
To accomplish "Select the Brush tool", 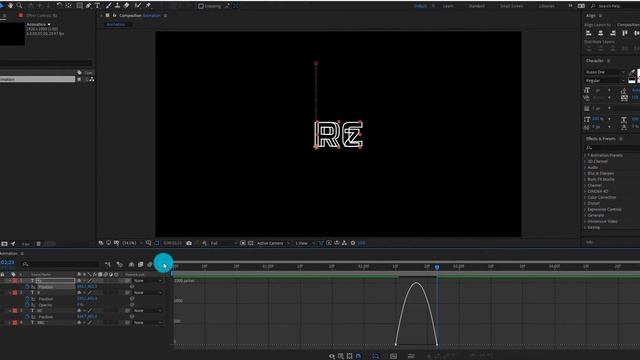I will click(x=109, y=6).
